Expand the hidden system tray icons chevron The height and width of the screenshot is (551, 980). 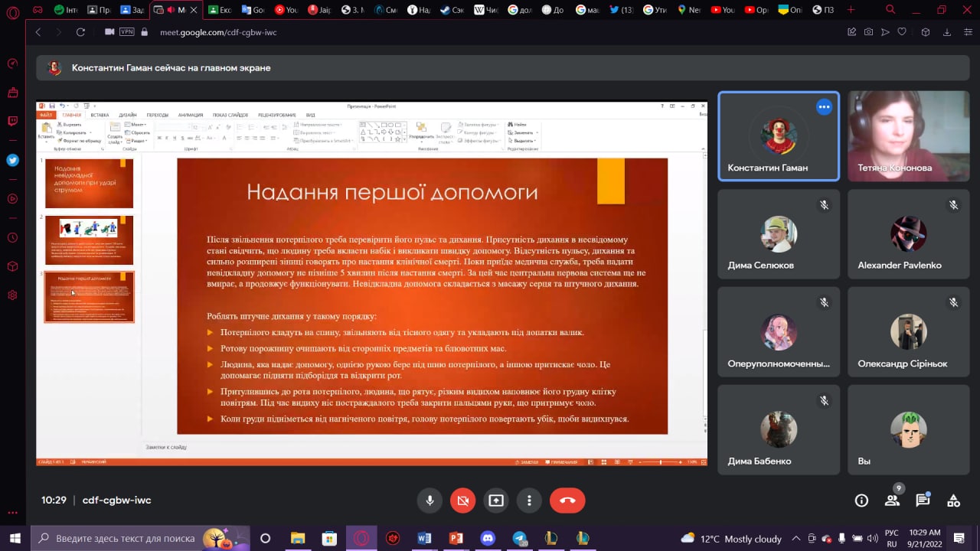point(796,538)
